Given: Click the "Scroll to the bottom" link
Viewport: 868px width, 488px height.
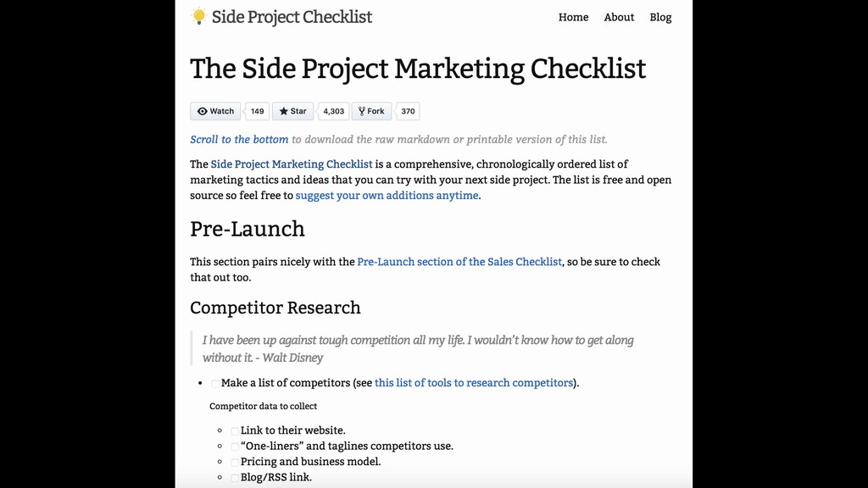Looking at the screenshot, I should pyautogui.click(x=239, y=139).
